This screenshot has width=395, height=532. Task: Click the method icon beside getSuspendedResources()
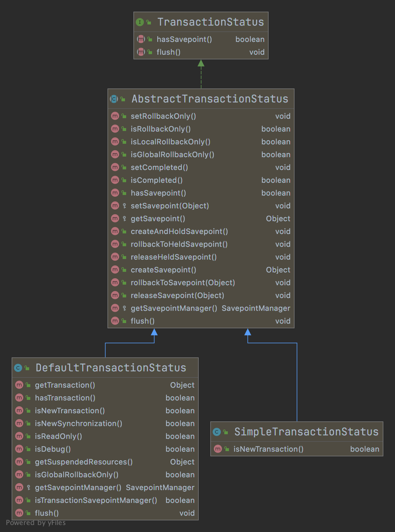[x=19, y=462]
